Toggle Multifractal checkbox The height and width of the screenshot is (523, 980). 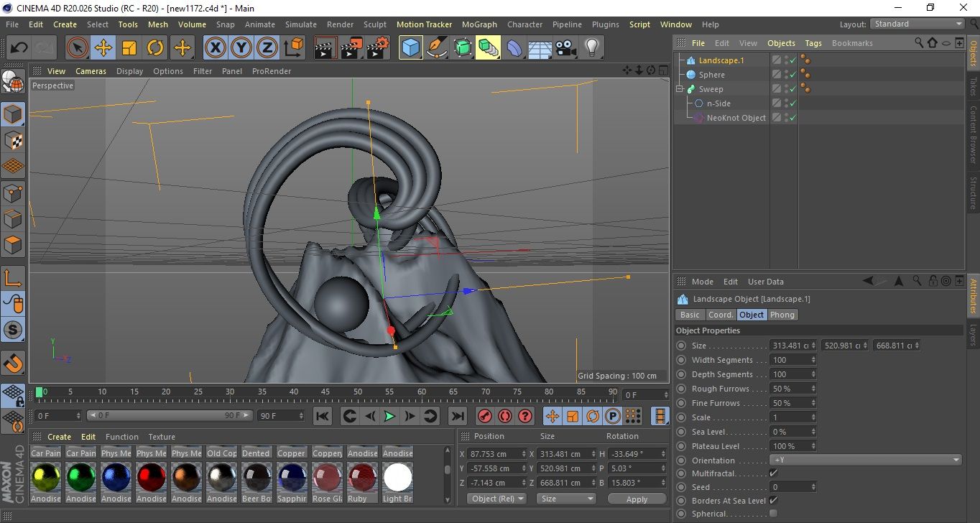click(x=773, y=473)
